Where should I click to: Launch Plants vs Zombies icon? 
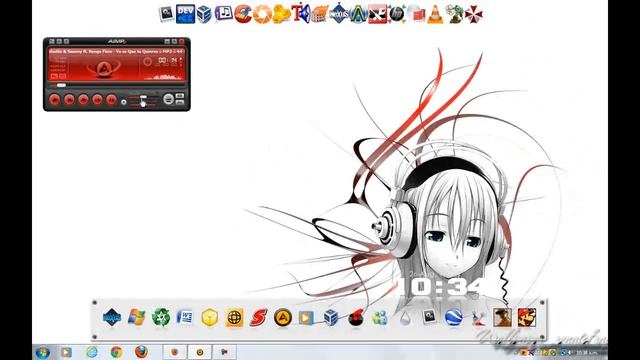[x=454, y=15]
